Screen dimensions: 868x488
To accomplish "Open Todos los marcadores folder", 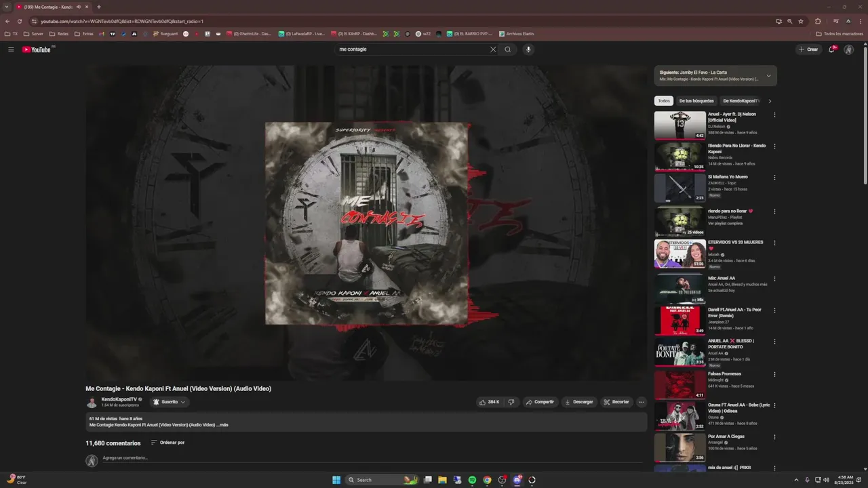I will pyautogui.click(x=840, y=34).
